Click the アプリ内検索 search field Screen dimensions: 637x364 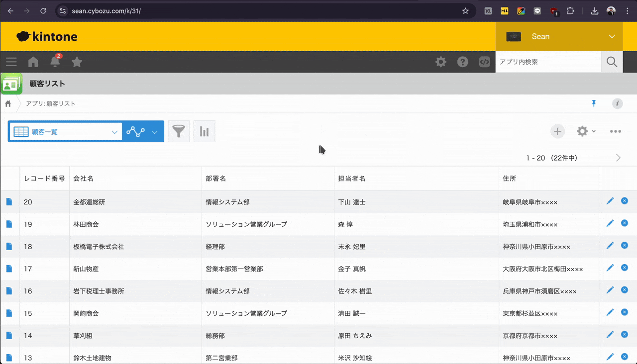click(x=547, y=62)
